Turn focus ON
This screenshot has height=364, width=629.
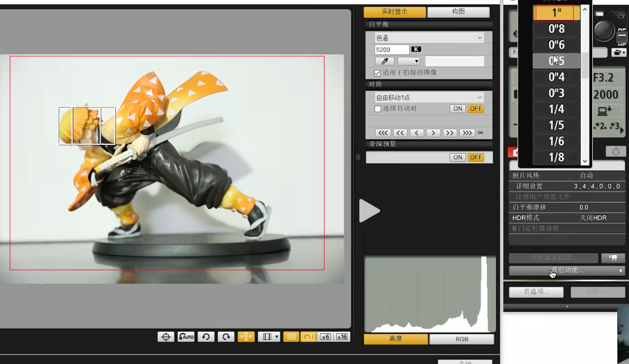pos(458,109)
